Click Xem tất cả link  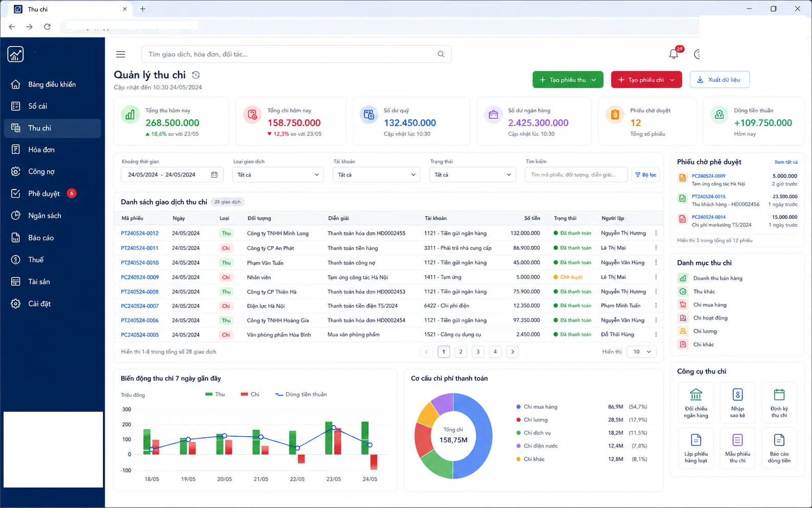click(785, 162)
